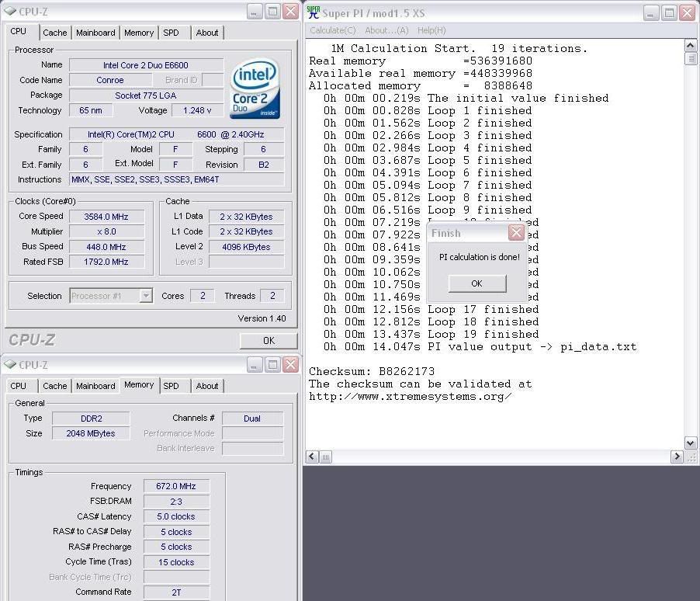Minimize the top CPU-Z window

(255, 12)
